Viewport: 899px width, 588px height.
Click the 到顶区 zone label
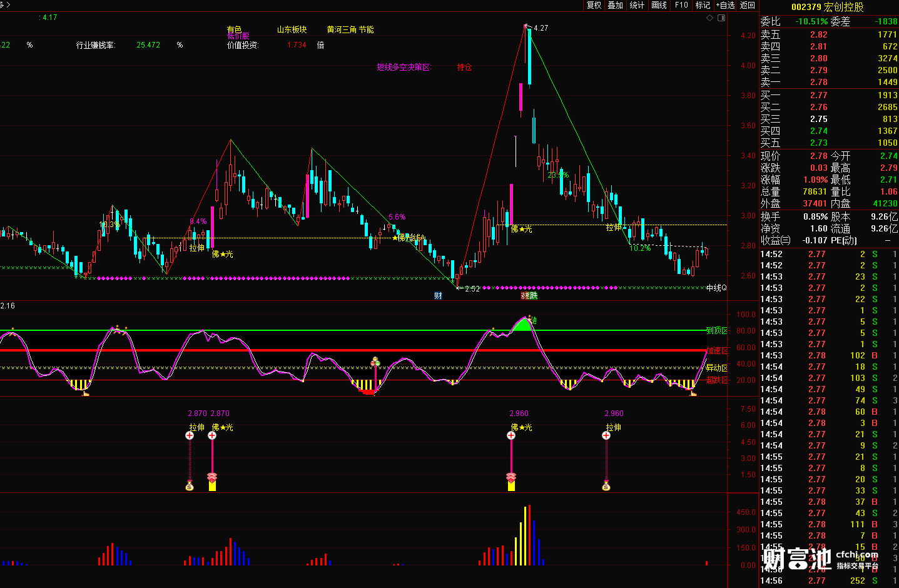tap(716, 330)
